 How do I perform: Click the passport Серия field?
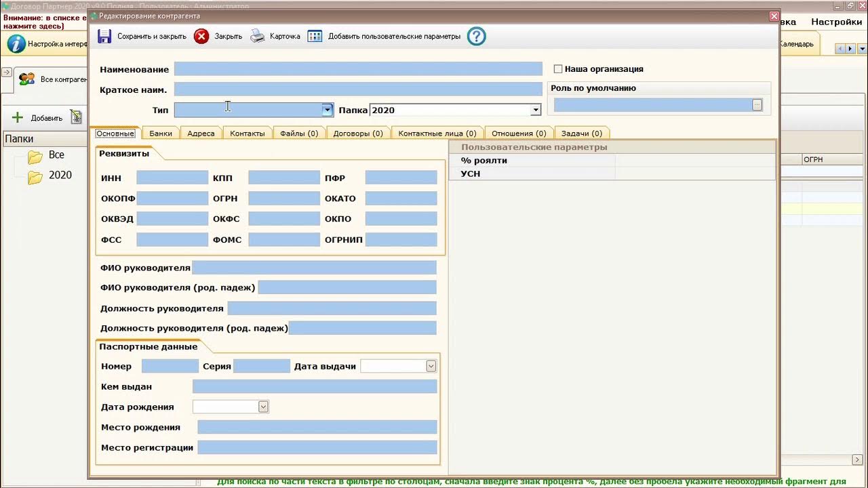click(262, 366)
